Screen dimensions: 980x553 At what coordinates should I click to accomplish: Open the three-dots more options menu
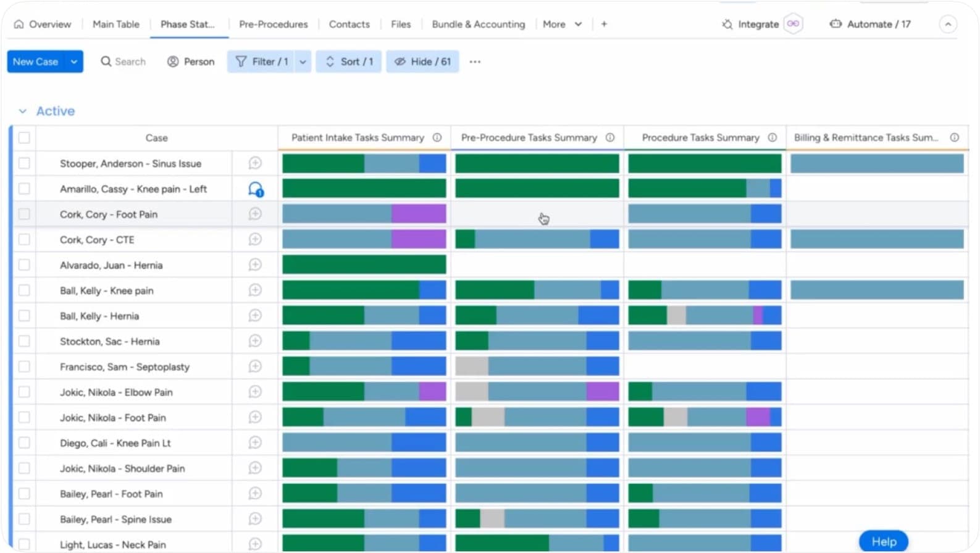[x=475, y=62]
